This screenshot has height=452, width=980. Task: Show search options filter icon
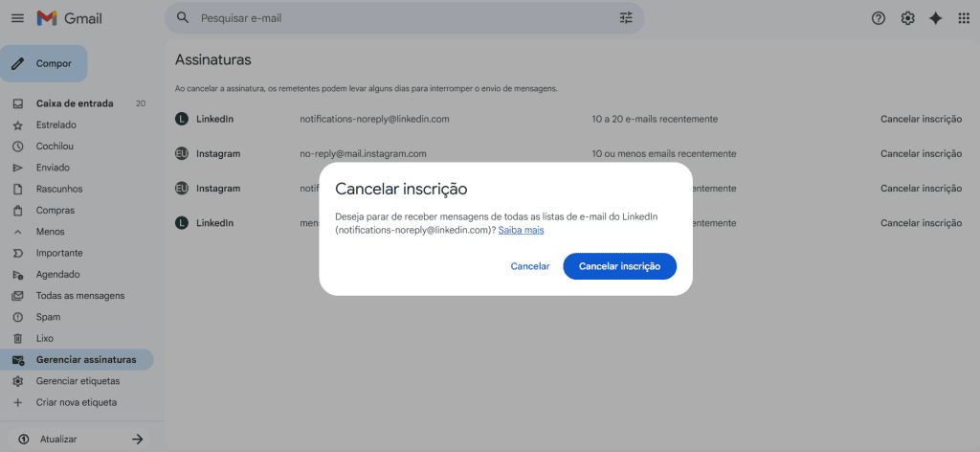626,18
